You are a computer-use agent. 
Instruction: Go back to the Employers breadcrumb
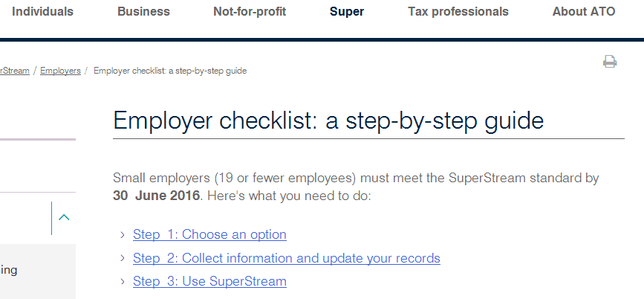60,71
